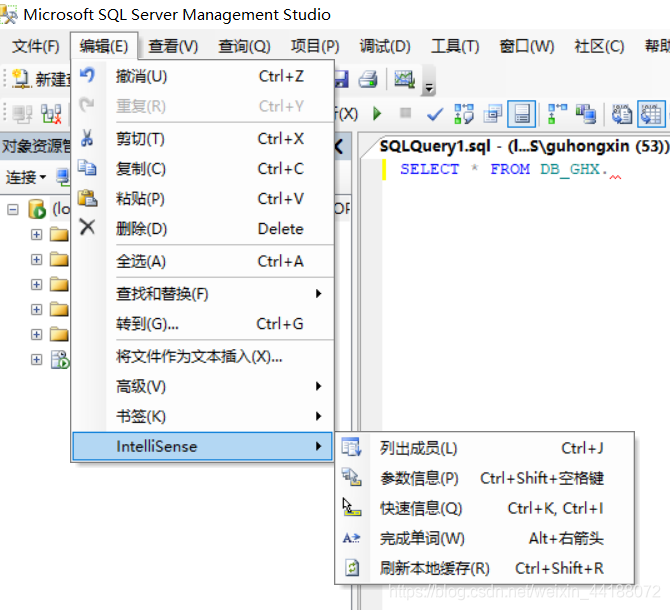The height and width of the screenshot is (610, 670).
Task: Open the 查询(Q) menu
Action: (244, 46)
